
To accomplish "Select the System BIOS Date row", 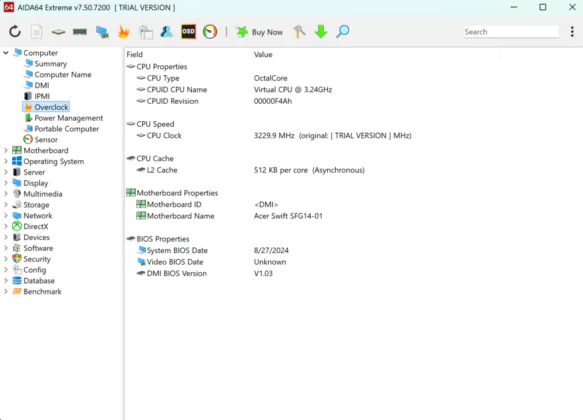I will click(312, 251).
